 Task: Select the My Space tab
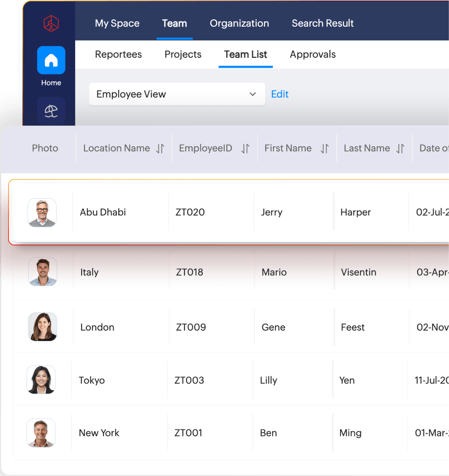117,23
